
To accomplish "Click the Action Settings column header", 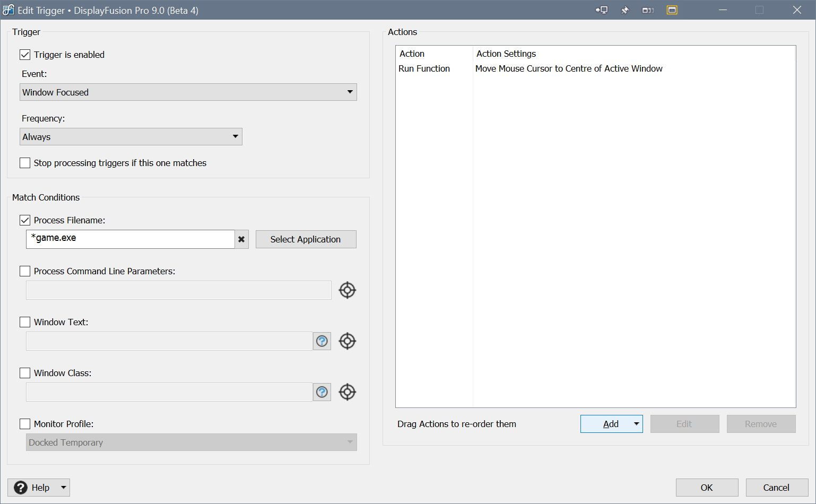I will [x=506, y=54].
